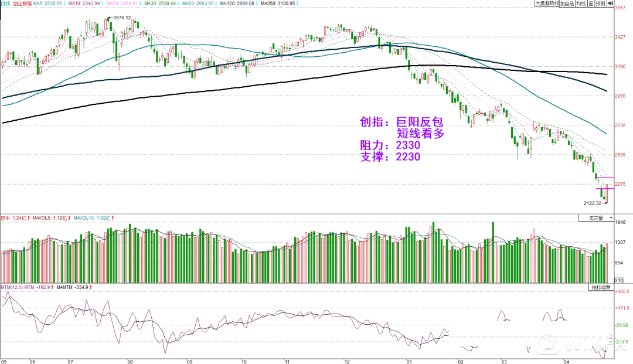The width and height of the screenshot is (633, 364).
Task: Select the magenta 2330 resistance line
Action: (605, 177)
